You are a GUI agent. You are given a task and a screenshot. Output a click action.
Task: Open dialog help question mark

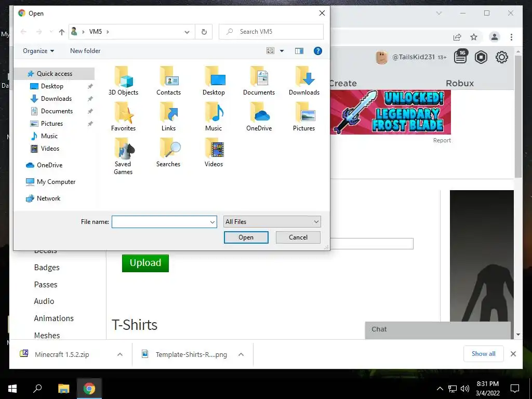point(317,51)
